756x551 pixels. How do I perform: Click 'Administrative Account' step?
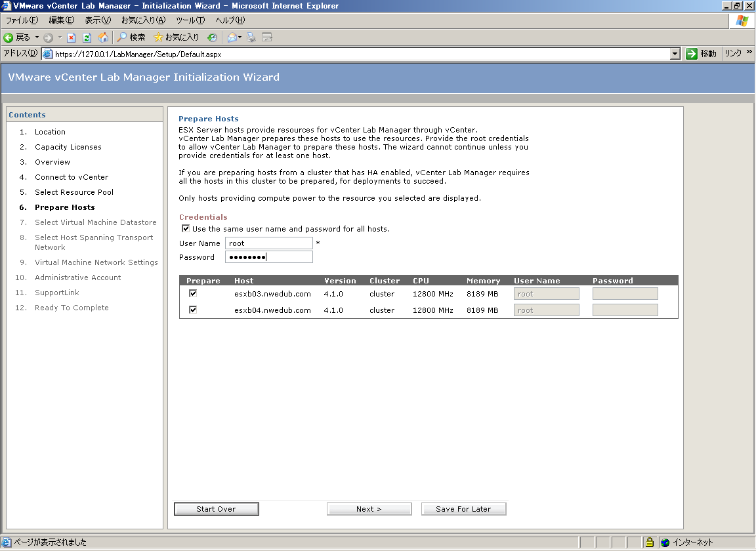[77, 277]
